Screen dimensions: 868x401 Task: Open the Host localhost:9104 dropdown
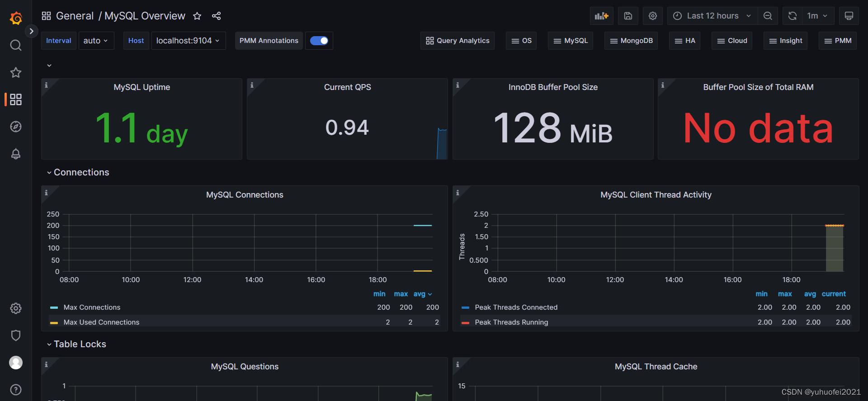[x=188, y=41]
